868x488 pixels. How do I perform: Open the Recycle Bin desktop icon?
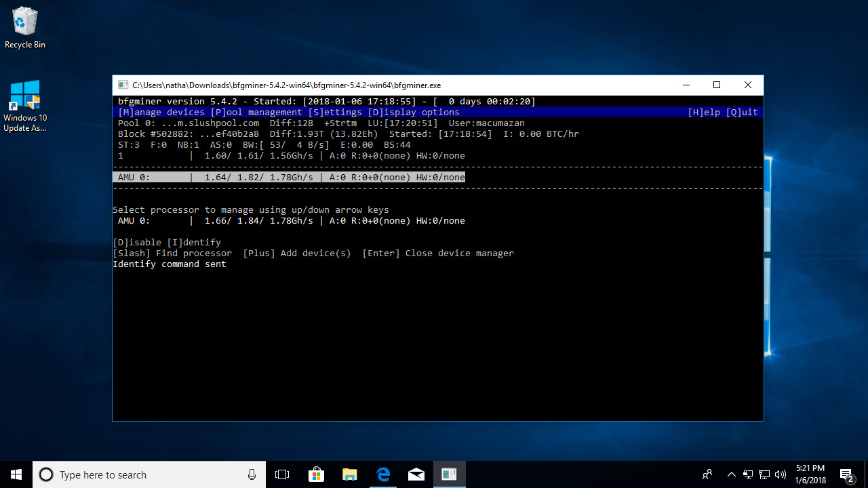click(x=25, y=27)
